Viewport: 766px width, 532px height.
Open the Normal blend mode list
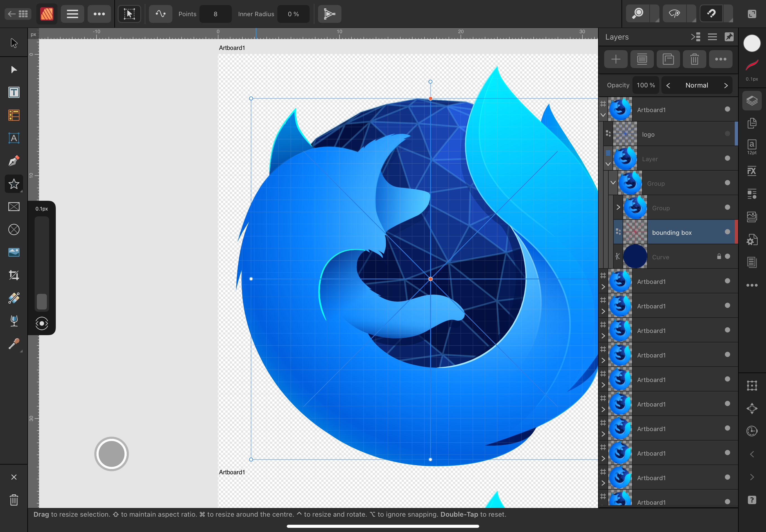point(697,85)
